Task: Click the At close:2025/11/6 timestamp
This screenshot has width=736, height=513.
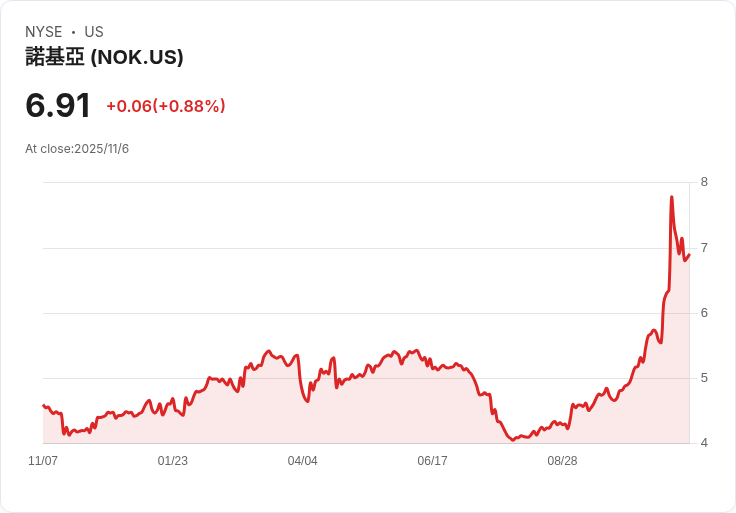Action: [77, 149]
